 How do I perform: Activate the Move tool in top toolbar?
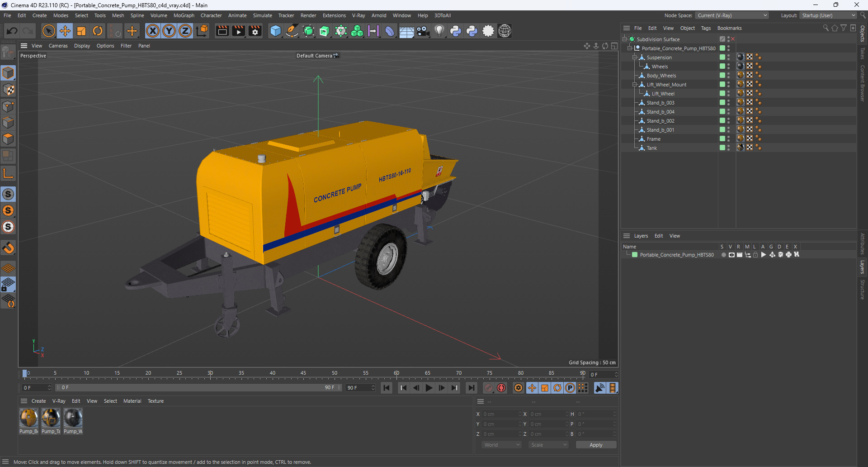click(x=65, y=31)
